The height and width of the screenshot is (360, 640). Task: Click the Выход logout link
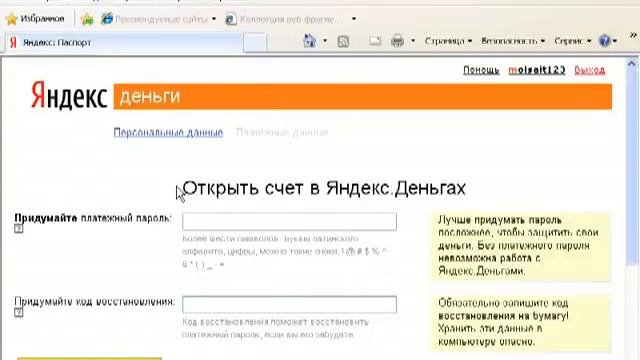(589, 70)
